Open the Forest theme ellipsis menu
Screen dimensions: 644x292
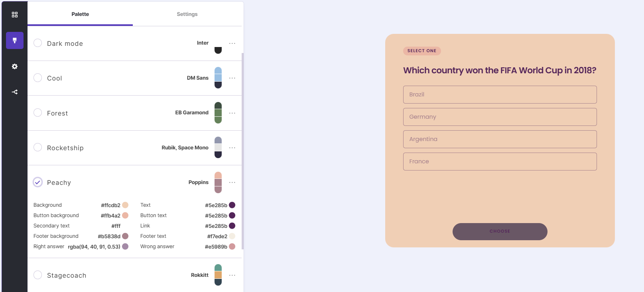pos(232,113)
